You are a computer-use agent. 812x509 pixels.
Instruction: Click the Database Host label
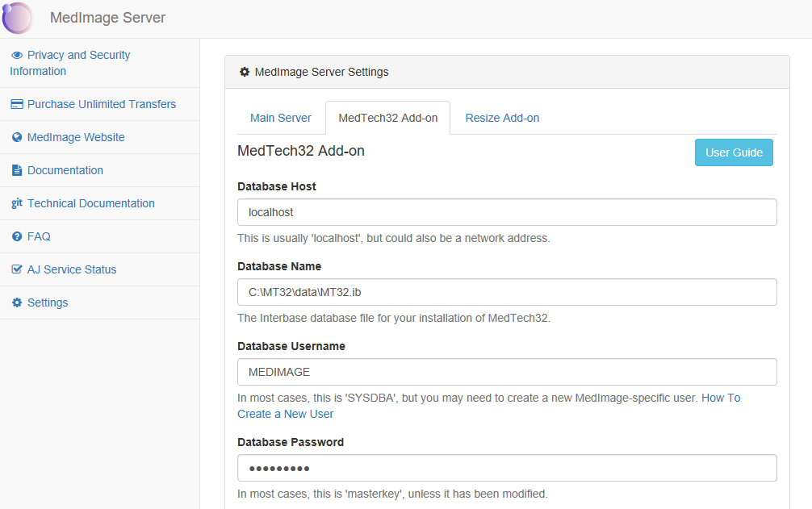click(x=277, y=186)
